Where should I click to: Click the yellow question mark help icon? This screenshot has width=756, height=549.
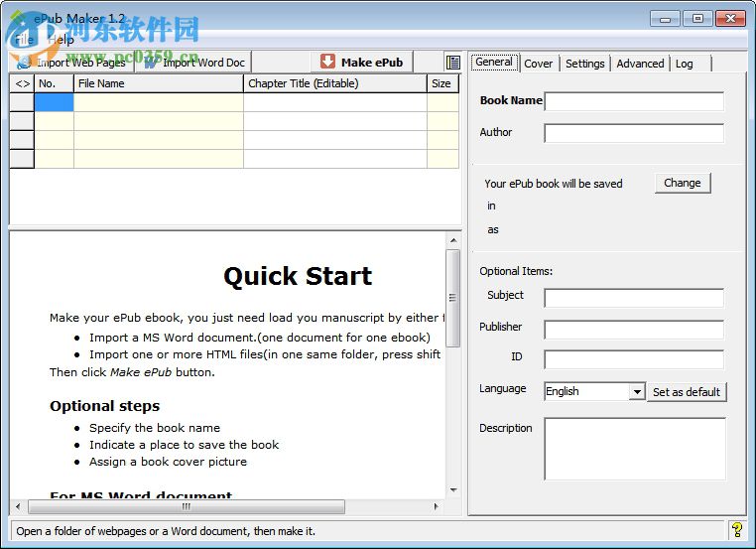coord(737,530)
